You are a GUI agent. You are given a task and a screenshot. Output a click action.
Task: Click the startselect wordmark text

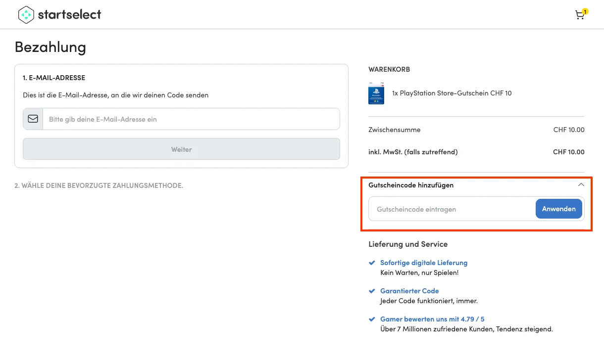(x=69, y=15)
